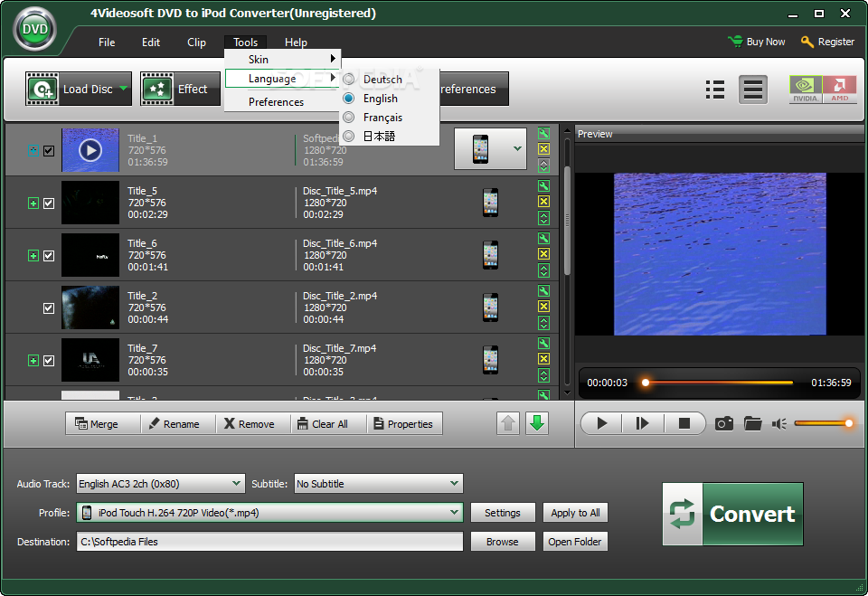The height and width of the screenshot is (596, 868).
Task: Open the File menu
Action: coord(107,43)
